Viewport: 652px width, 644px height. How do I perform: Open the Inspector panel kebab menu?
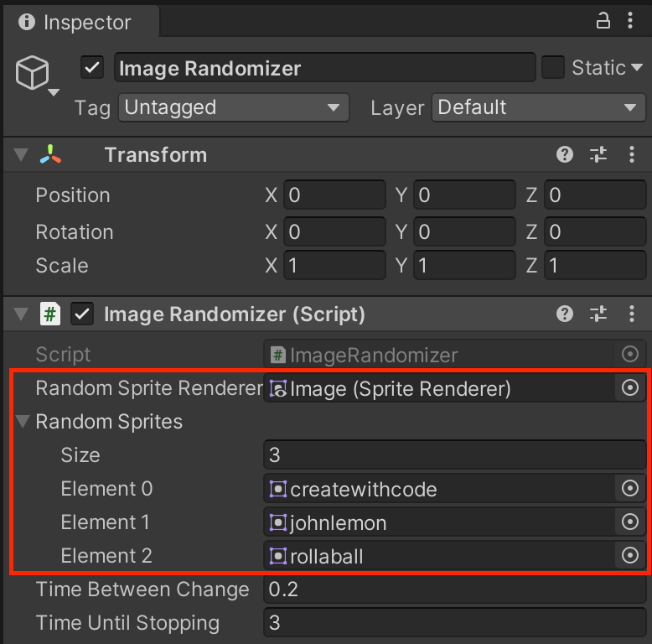click(631, 20)
